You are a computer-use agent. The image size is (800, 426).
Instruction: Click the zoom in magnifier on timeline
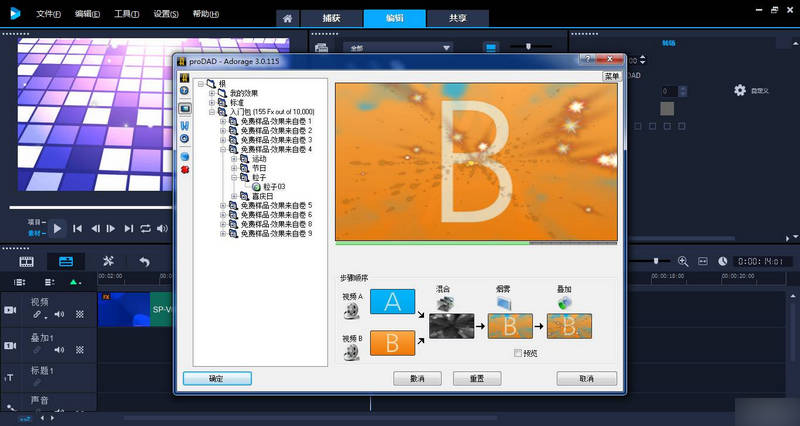(683, 261)
